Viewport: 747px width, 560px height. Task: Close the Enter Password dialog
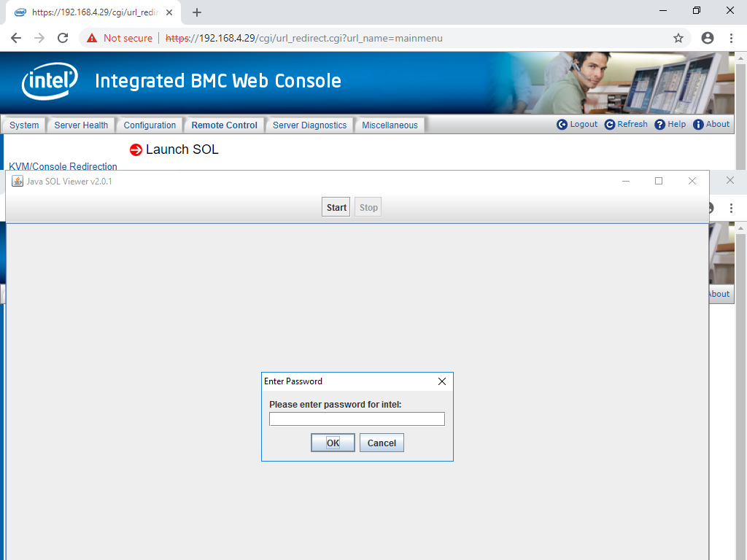[442, 381]
